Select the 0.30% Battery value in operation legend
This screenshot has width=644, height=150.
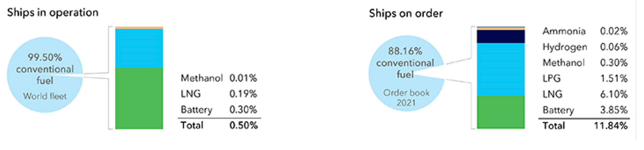[243, 110]
